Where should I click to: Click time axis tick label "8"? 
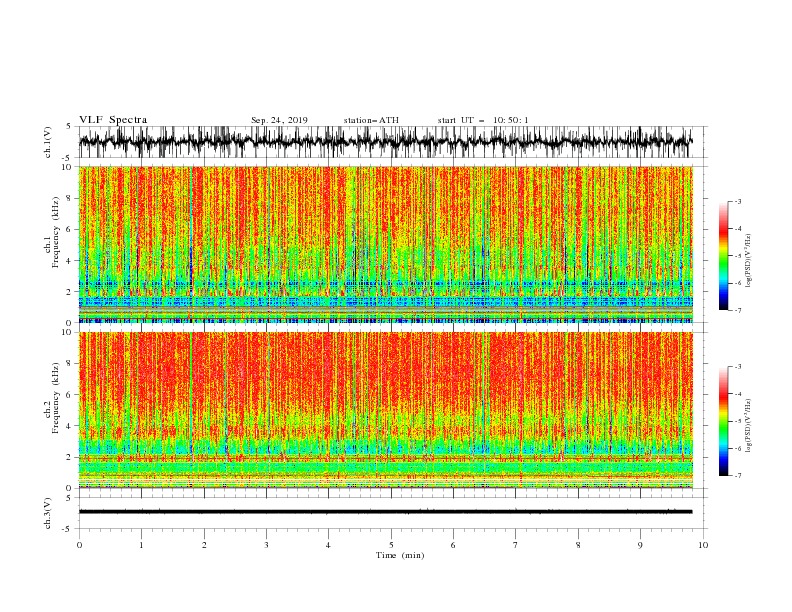pos(578,545)
